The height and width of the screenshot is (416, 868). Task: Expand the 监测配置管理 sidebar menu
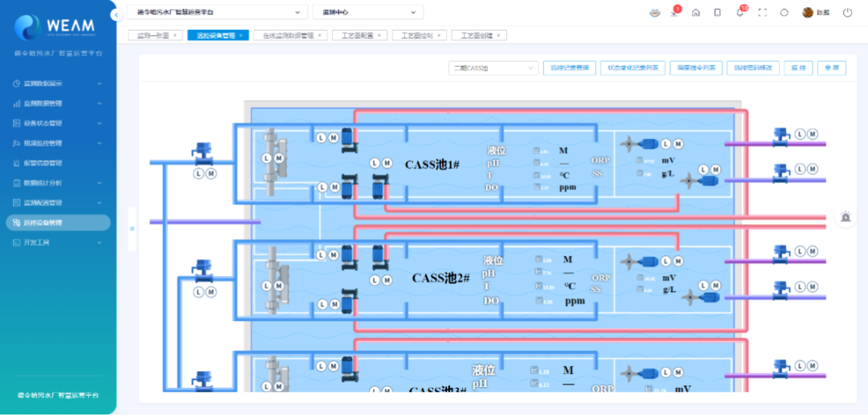[58, 203]
